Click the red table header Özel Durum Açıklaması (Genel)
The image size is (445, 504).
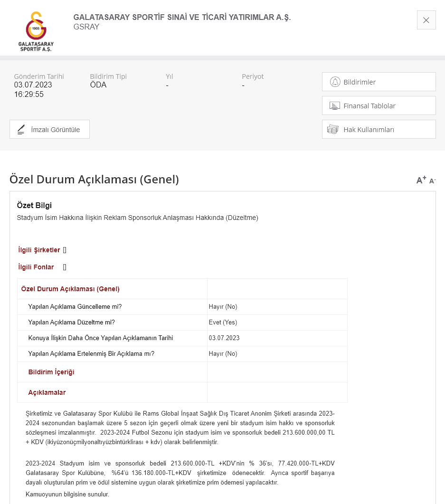click(70, 289)
